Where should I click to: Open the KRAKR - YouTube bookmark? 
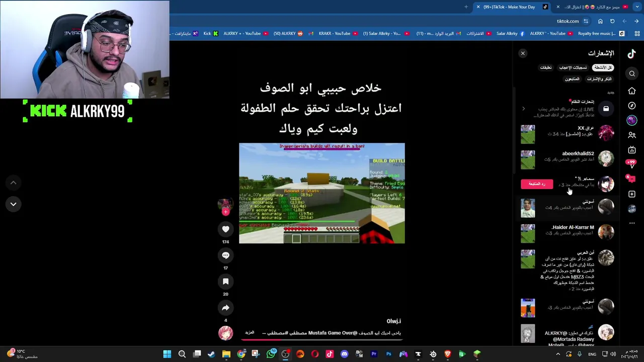pos(338,34)
